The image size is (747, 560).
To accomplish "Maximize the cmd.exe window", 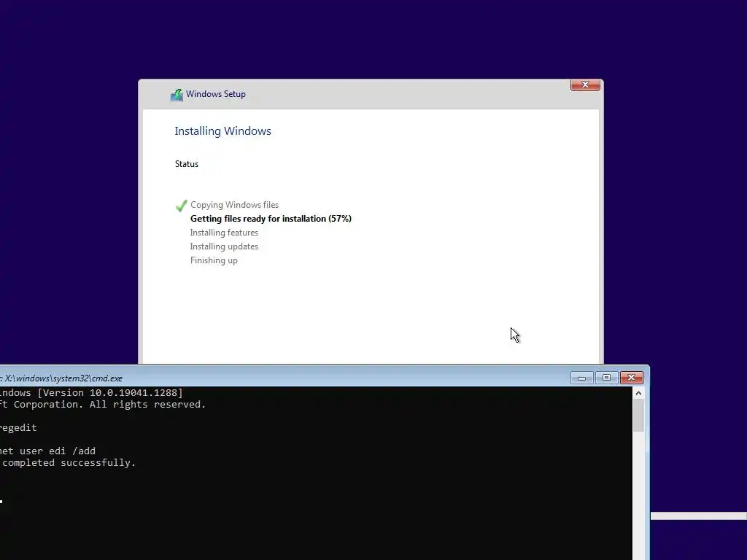I will click(x=606, y=378).
